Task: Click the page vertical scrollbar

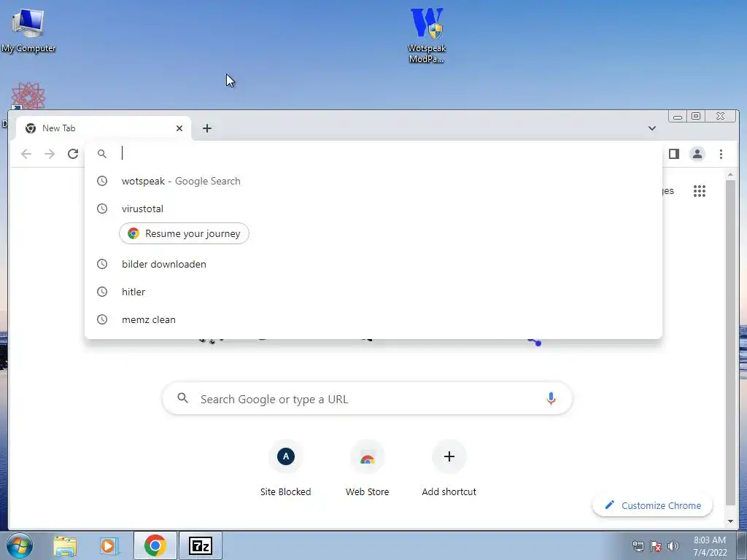Action: [730, 342]
